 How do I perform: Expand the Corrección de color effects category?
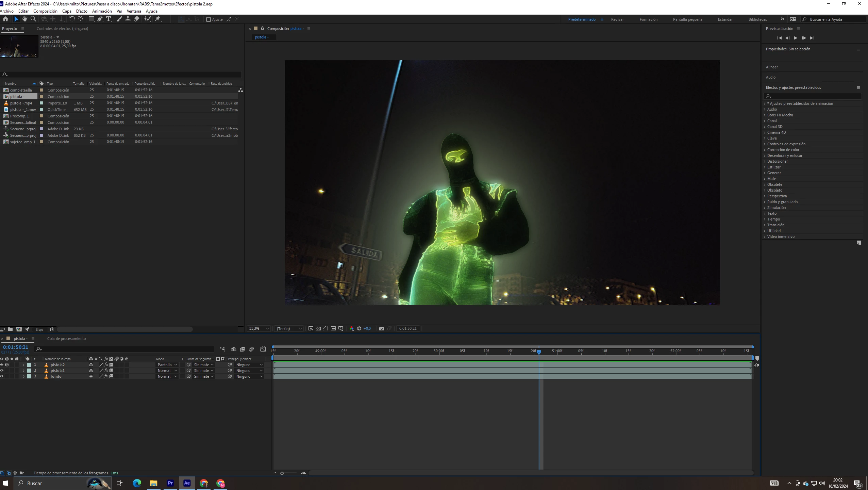(783, 150)
